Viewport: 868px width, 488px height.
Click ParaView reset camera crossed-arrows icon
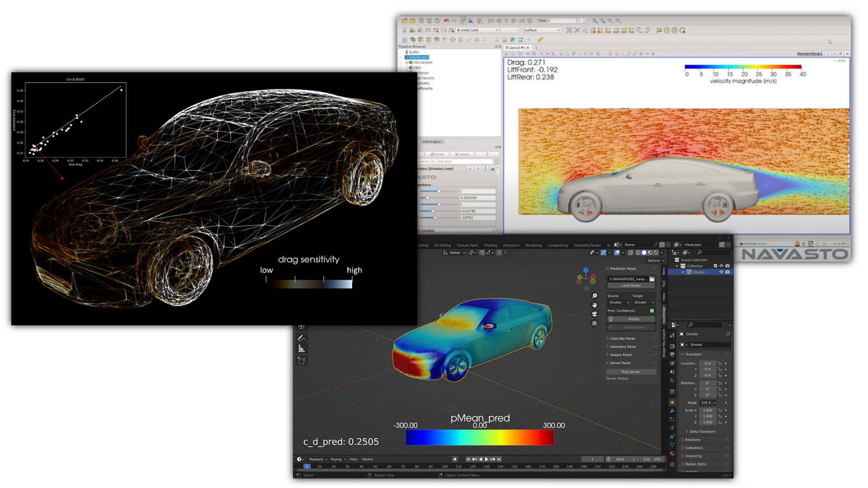[x=569, y=30]
